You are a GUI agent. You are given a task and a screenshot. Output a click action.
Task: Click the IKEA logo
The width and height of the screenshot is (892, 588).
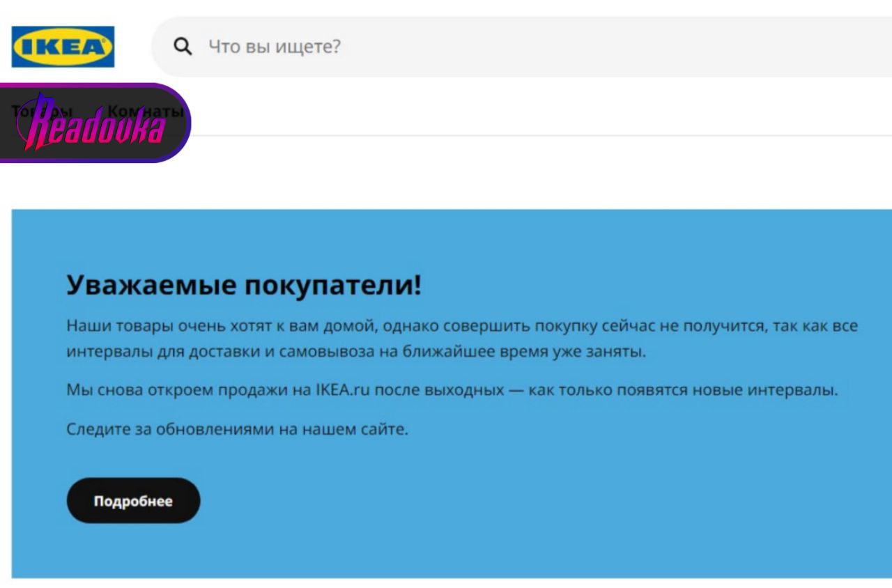pos(63,47)
